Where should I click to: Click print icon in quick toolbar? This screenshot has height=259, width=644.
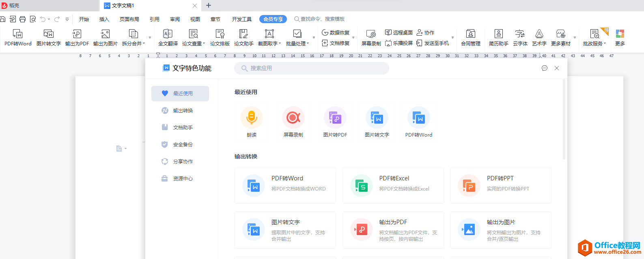pos(23,19)
